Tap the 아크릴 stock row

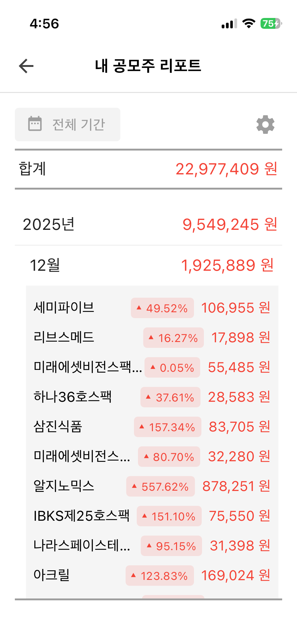pos(52,575)
